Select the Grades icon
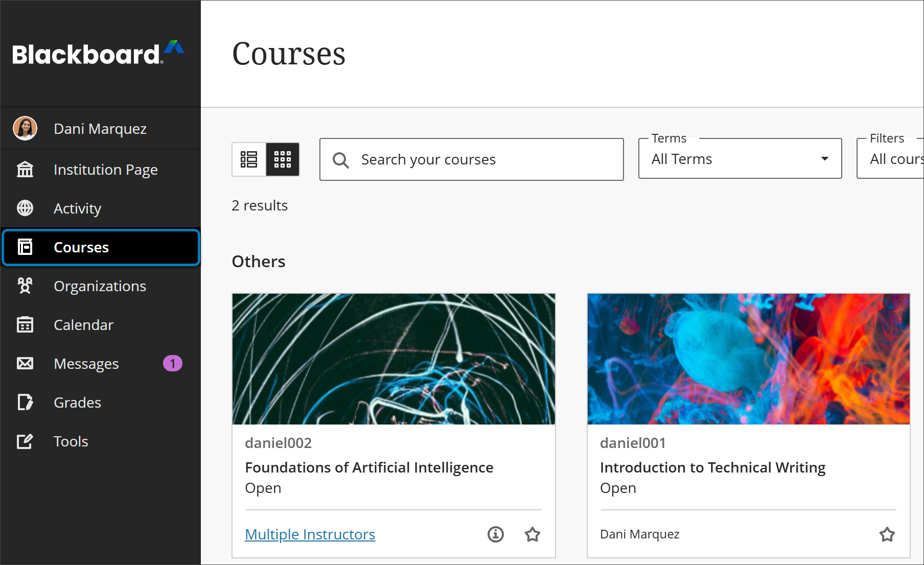The height and width of the screenshot is (565, 924). [25, 402]
